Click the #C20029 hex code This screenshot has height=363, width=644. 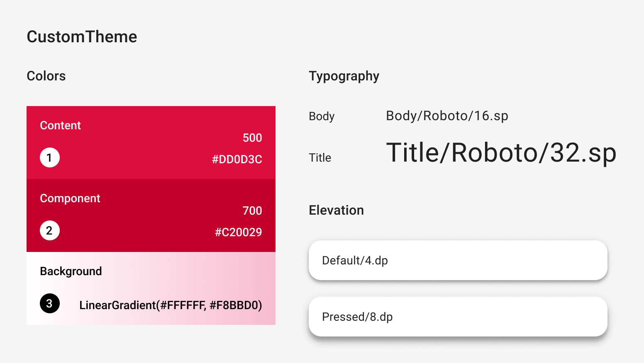click(238, 232)
